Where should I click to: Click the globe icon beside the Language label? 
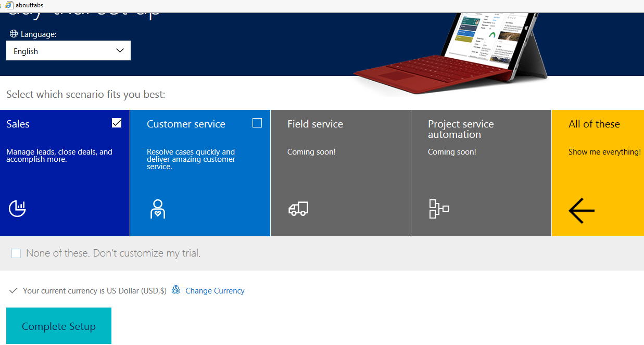coord(12,33)
